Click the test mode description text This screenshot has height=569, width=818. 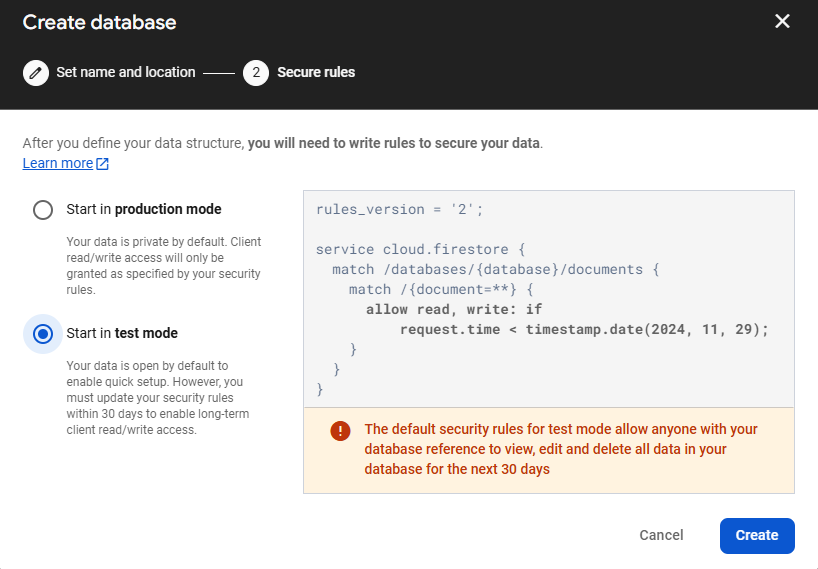pos(158,397)
